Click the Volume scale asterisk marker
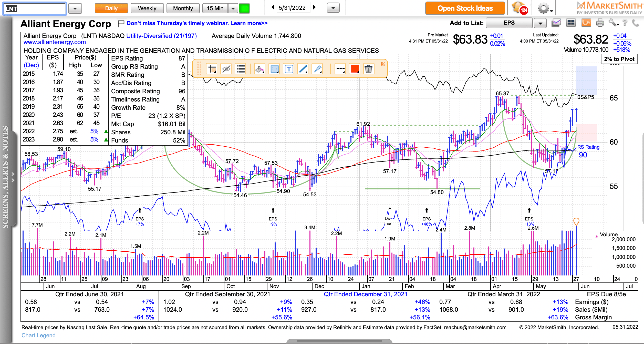The image size is (644, 344). [x=597, y=236]
